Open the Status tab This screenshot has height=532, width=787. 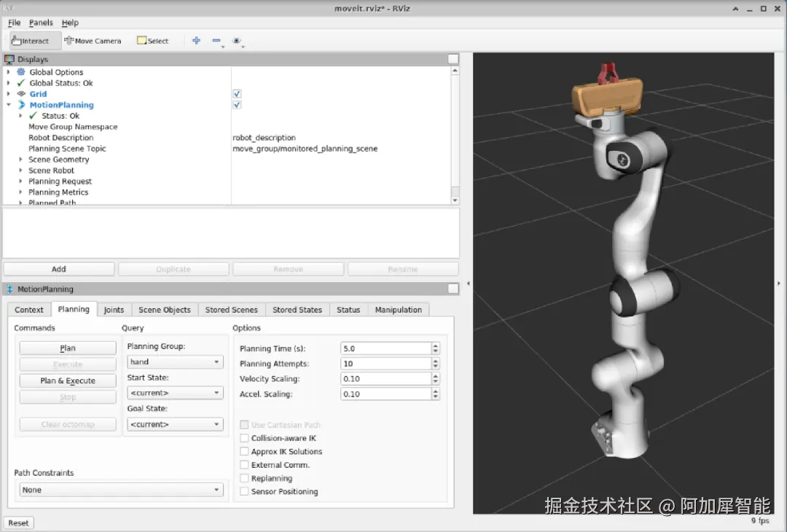click(348, 310)
